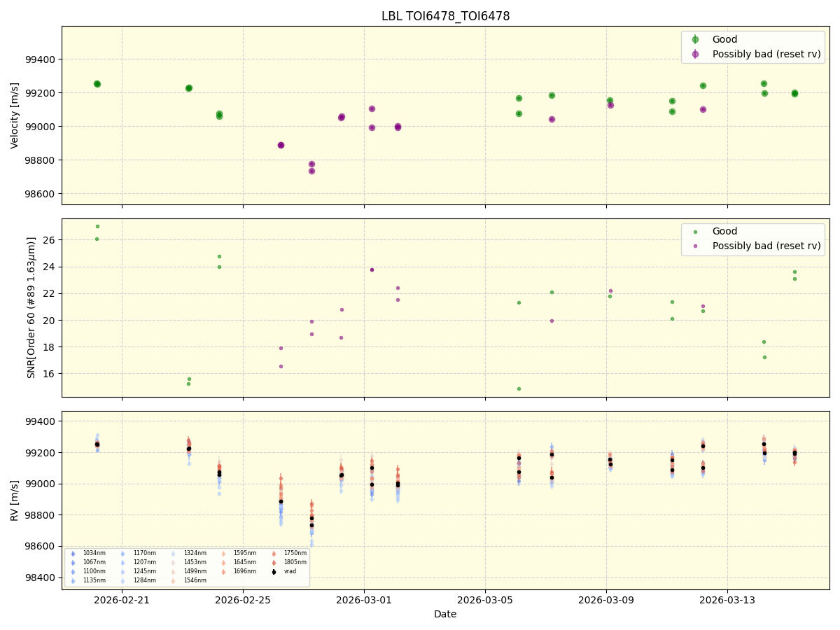The width and height of the screenshot is (840, 630).
Task: Click the 1170nm legend marker
Action: (x=122, y=553)
